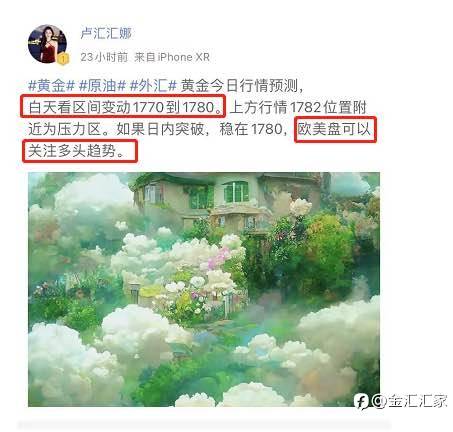Click the @金汇汇家 watermark text
453x432 pixels.
[x=409, y=401]
